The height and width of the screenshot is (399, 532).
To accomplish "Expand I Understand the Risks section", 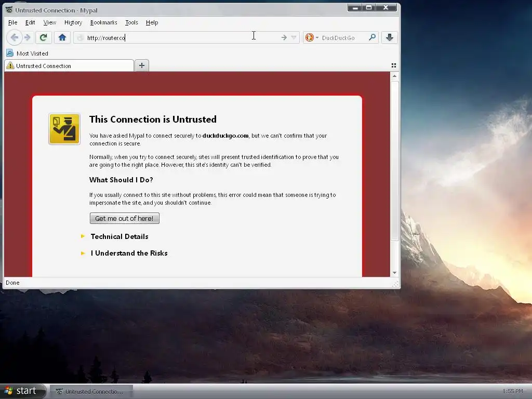I will (129, 253).
